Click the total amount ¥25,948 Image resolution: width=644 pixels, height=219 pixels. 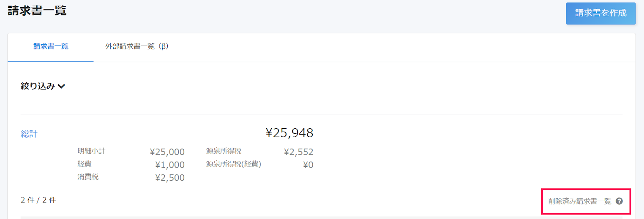point(289,133)
